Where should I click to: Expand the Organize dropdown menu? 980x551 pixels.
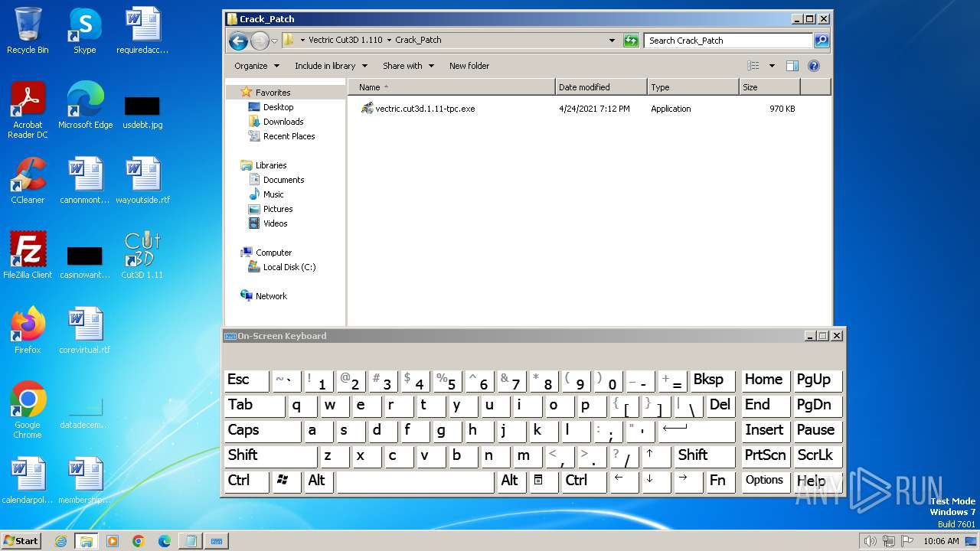tap(256, 66)
